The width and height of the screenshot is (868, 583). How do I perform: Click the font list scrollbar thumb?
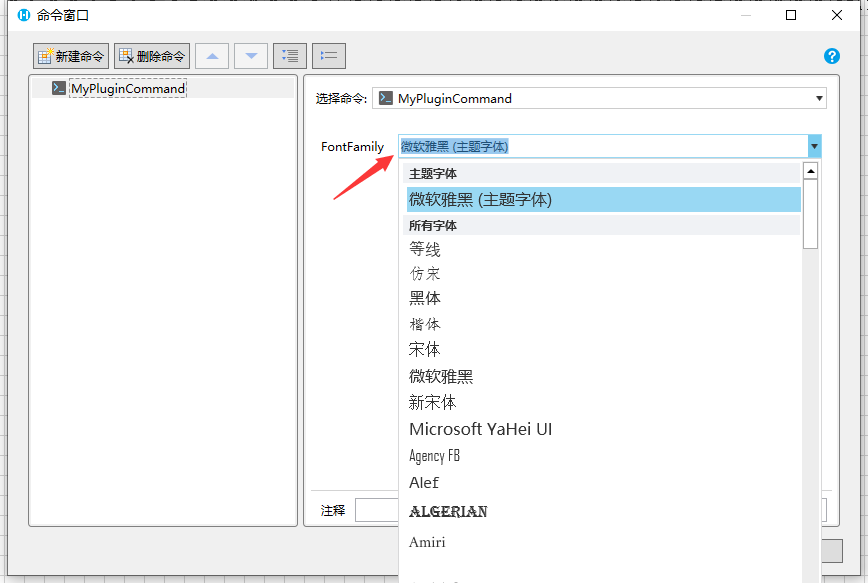pyautogui.click(x=810, y=214)
